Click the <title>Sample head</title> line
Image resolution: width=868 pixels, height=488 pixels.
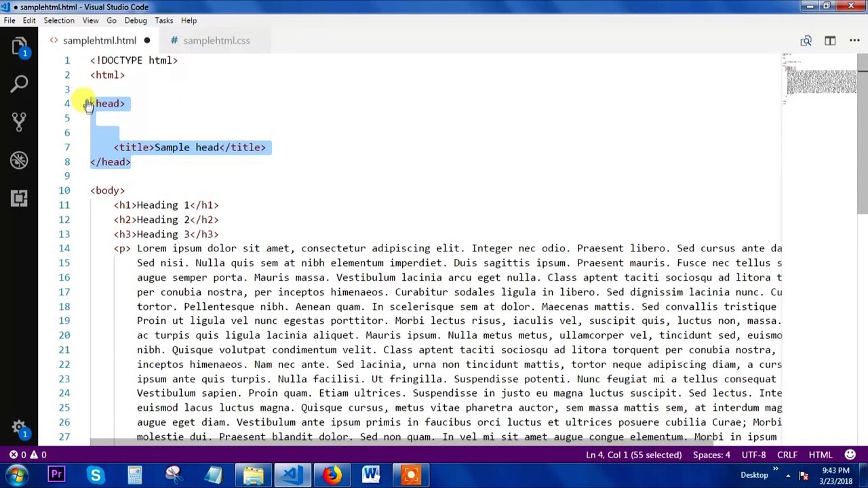coord(190,147)
